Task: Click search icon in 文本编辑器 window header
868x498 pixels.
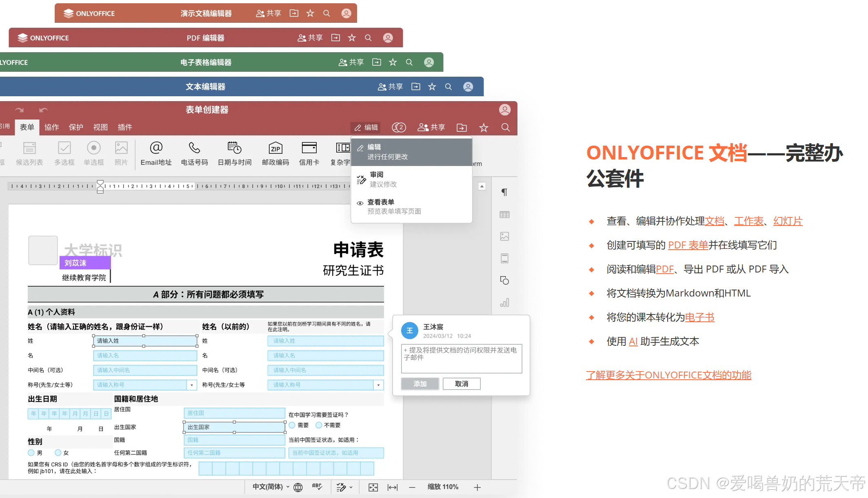Action: [x=448, y=86]
